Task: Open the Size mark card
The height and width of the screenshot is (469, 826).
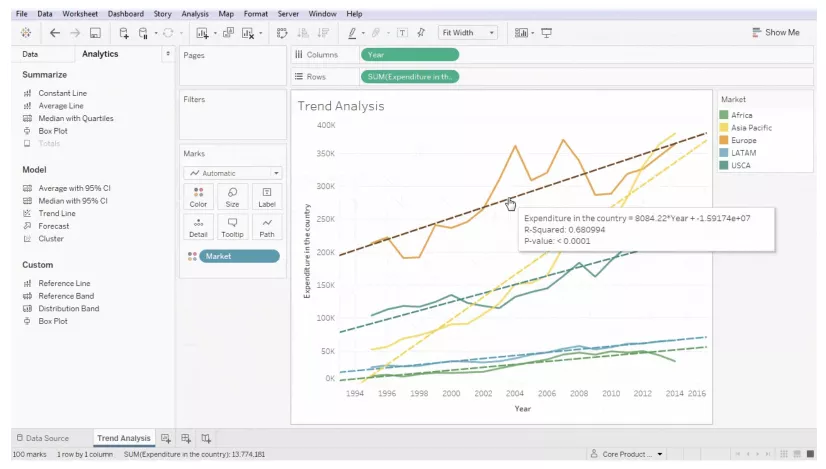Action: click(x=232, y=197)
